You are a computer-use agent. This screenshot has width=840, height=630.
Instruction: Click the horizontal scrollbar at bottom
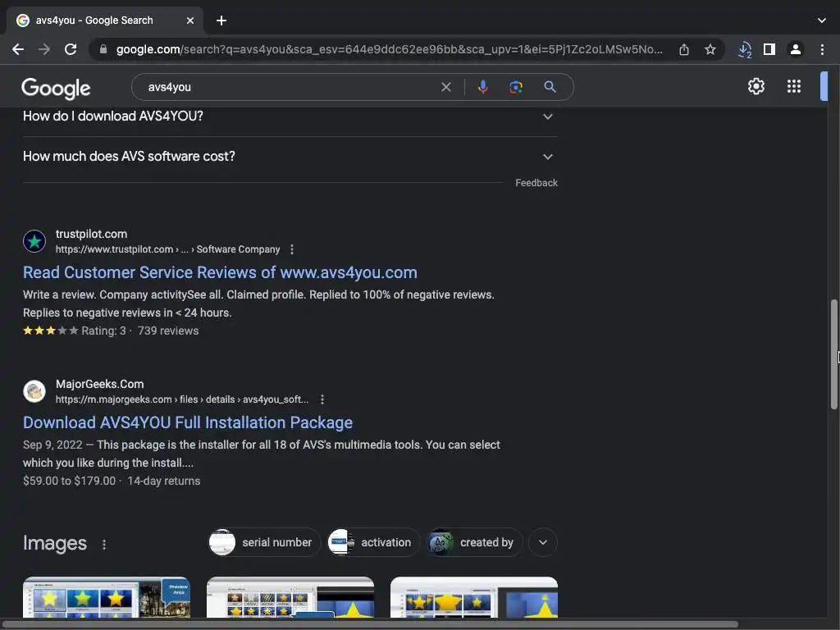[370, 624]
